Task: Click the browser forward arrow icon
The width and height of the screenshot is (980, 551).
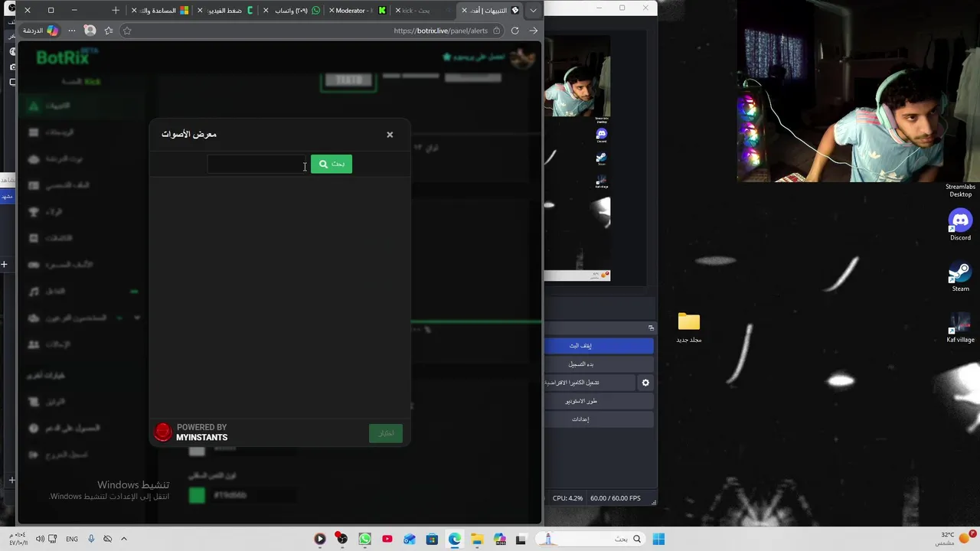Action: coord(534,31)
